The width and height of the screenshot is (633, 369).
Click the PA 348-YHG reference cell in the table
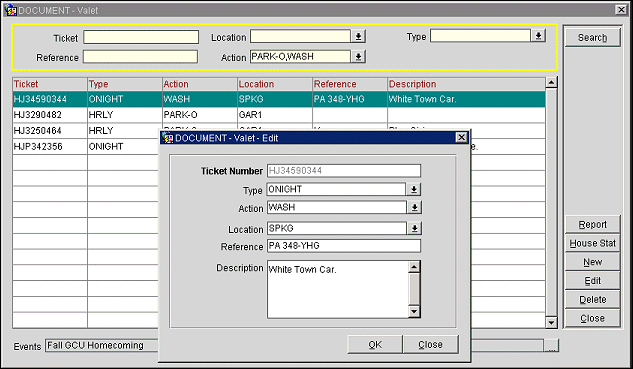(350, 99)
